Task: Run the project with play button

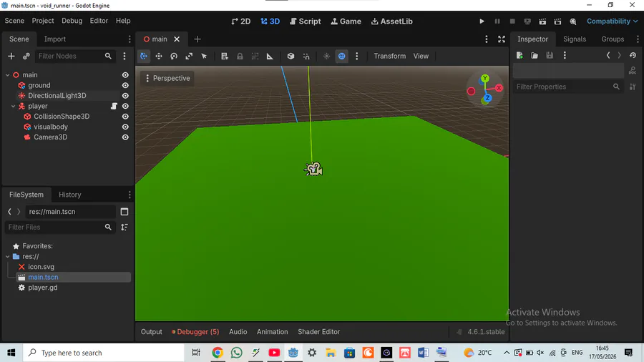Action: click(482, 21)
